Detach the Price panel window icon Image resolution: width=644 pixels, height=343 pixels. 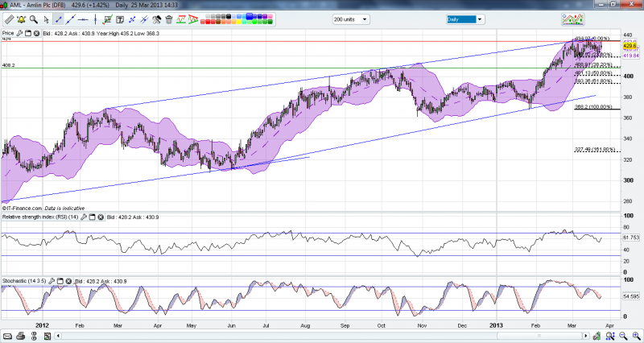point(28,33)
